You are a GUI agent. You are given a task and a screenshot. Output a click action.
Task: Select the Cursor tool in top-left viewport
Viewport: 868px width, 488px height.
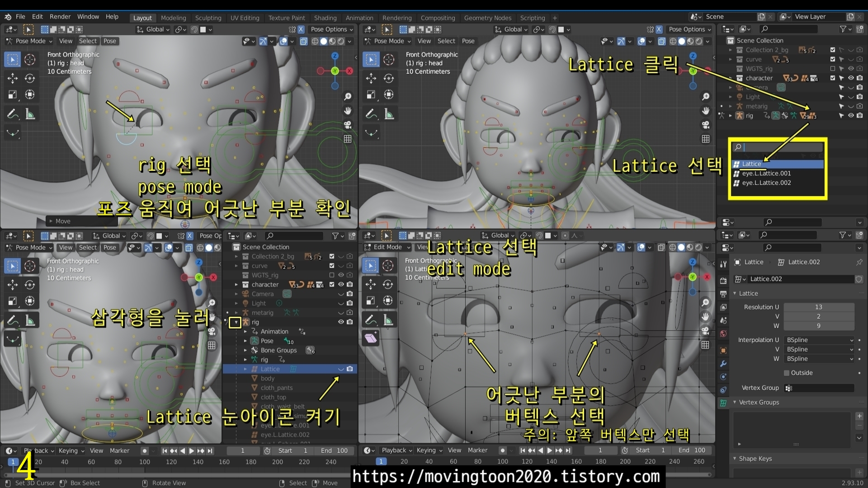point(30,60)
